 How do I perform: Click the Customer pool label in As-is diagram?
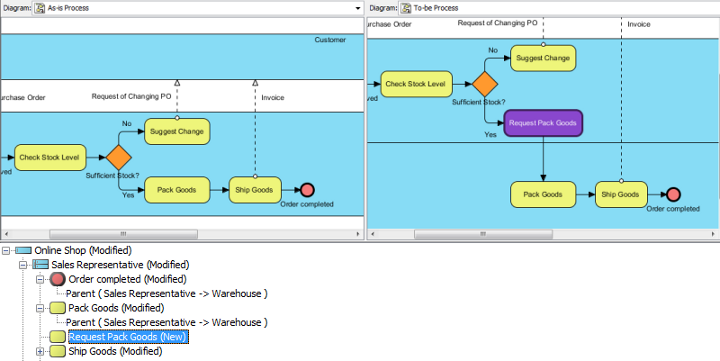click(x=330, y=40)
